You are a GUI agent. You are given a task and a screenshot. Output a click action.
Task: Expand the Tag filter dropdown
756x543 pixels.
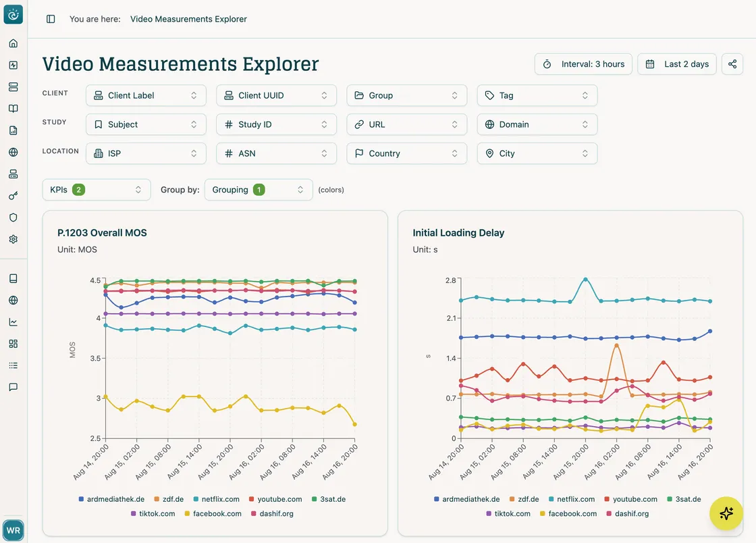tap(537, 95)
